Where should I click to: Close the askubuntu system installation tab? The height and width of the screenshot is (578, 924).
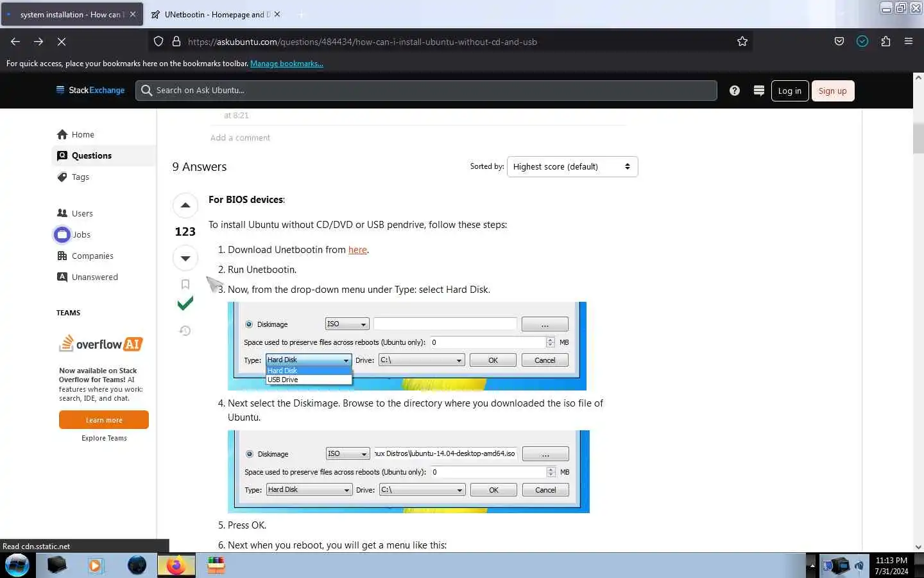coord(133,14)
